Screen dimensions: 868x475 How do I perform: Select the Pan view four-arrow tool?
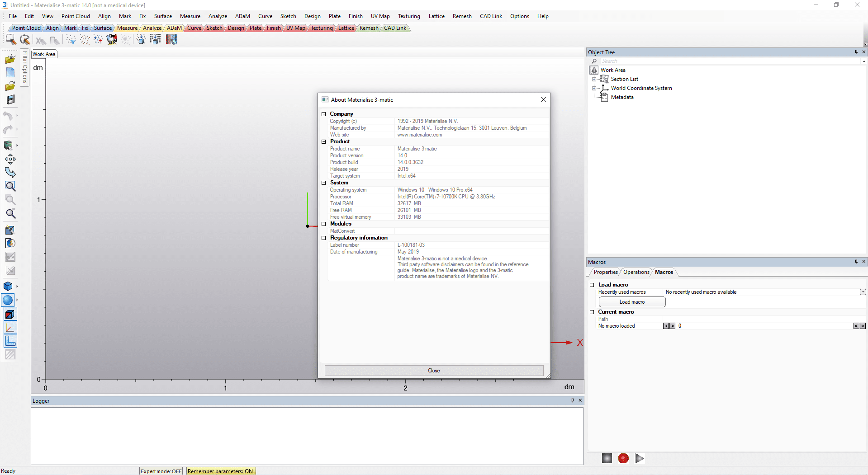click(10, 159)
